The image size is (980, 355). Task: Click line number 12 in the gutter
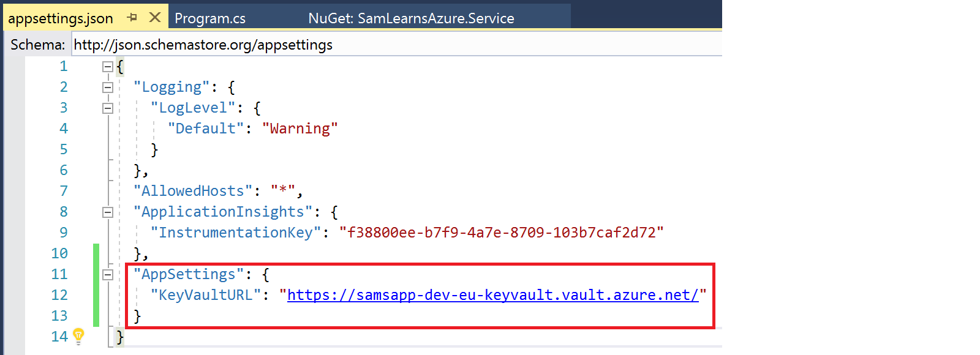[x=59, y=295]
